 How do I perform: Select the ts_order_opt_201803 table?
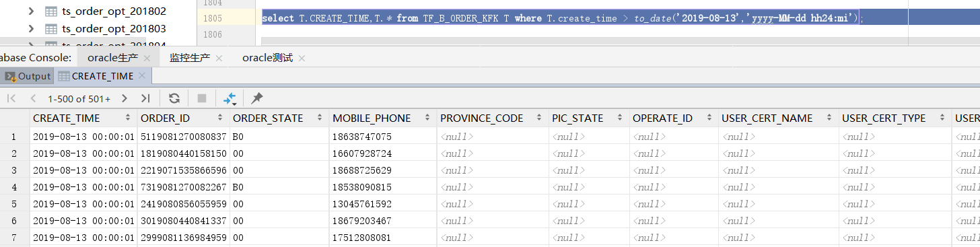point(114,29)
